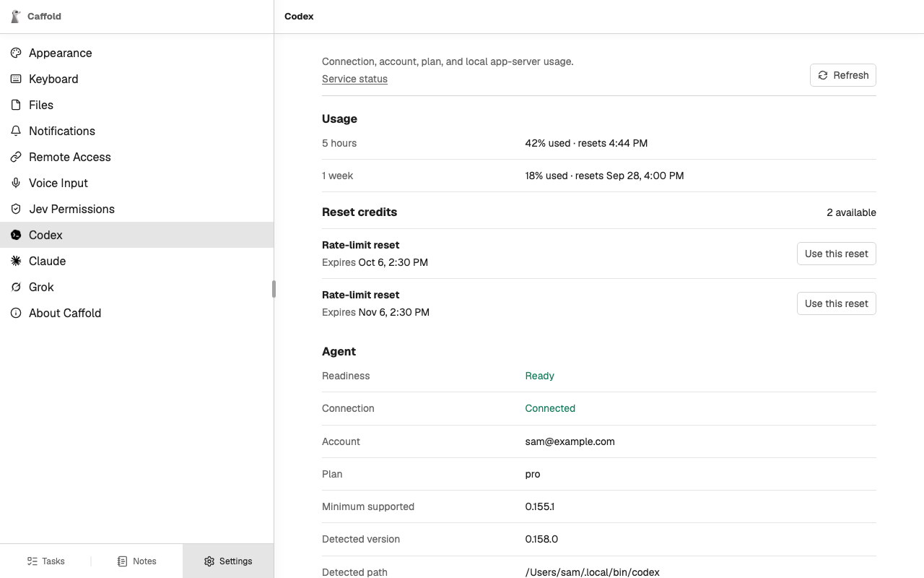
Task: Click the Keyboard icon in sidebar
Action: tap(16, 79)
